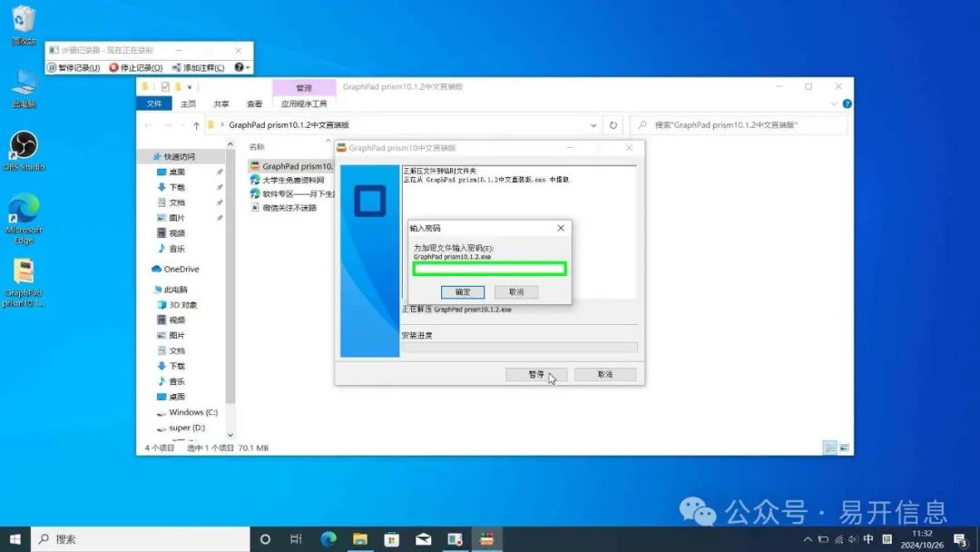Open the notification center icon

click(961, 539)
